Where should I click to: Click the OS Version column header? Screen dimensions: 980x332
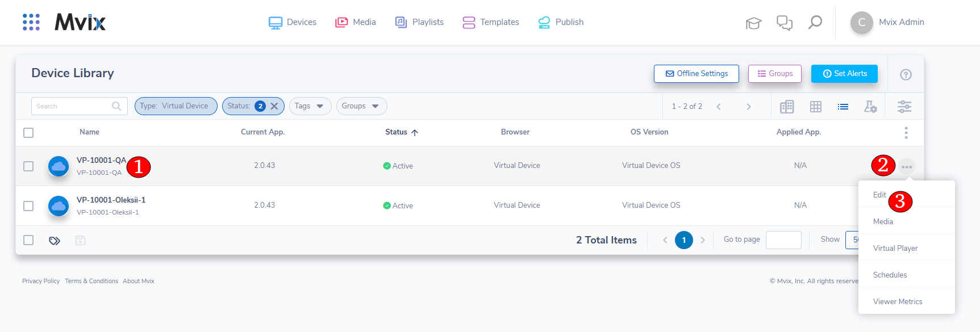click(649, 132)
